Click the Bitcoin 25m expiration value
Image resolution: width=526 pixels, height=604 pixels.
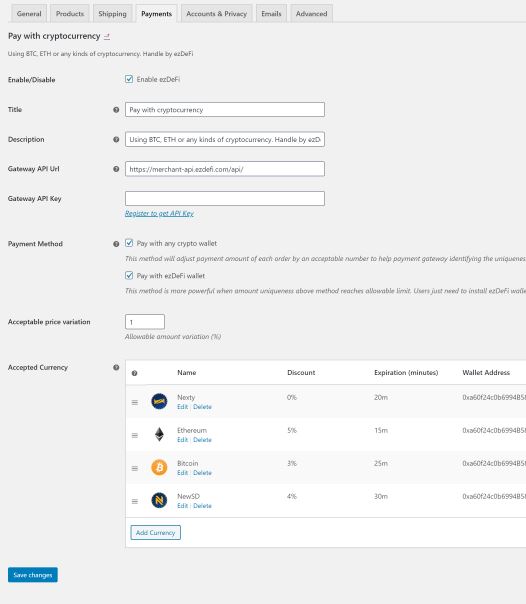(x=381, y=463)
